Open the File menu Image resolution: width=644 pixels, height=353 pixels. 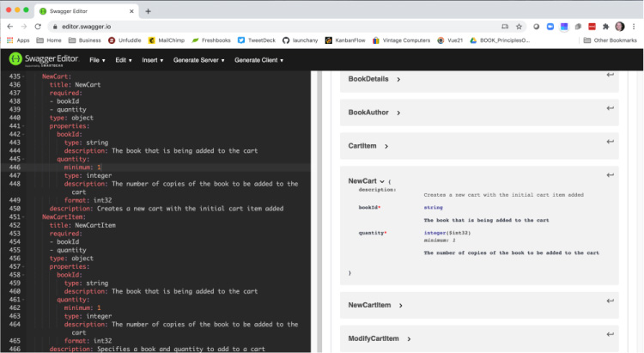point(96,60)
